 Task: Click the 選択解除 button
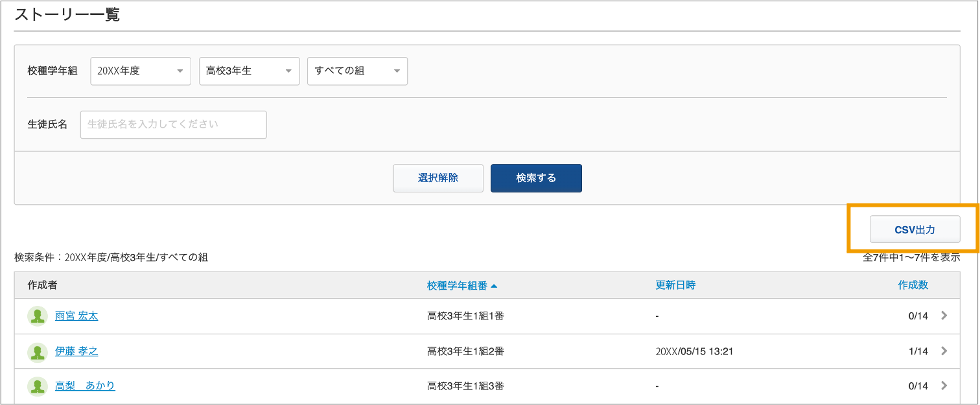pos(438,178)
